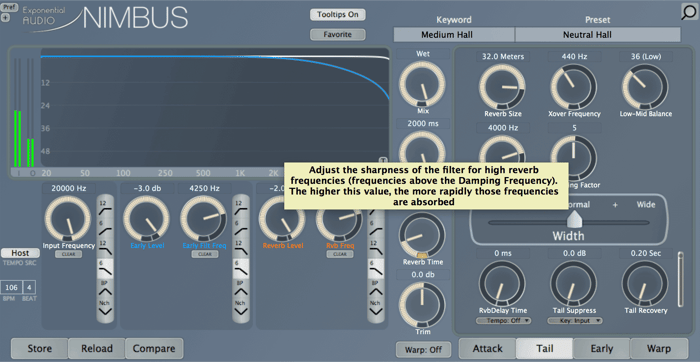
Task: Click the 32.0 Meters value field
Action: point(502,56)
